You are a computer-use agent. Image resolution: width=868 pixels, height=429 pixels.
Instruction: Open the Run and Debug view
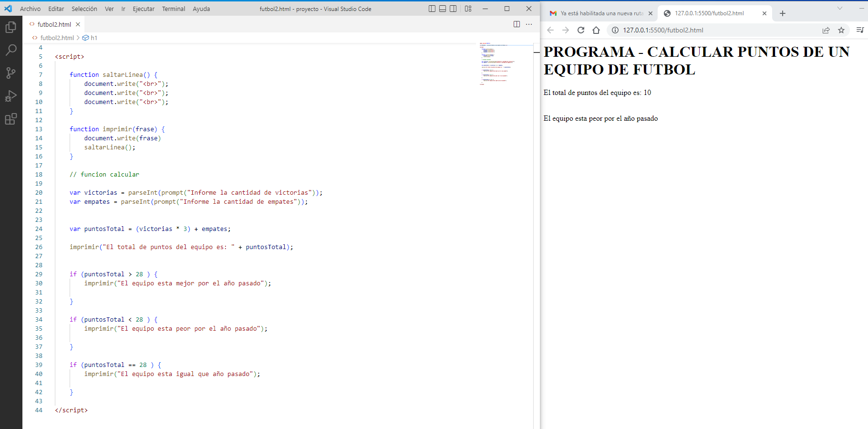[x=11, y=96]
